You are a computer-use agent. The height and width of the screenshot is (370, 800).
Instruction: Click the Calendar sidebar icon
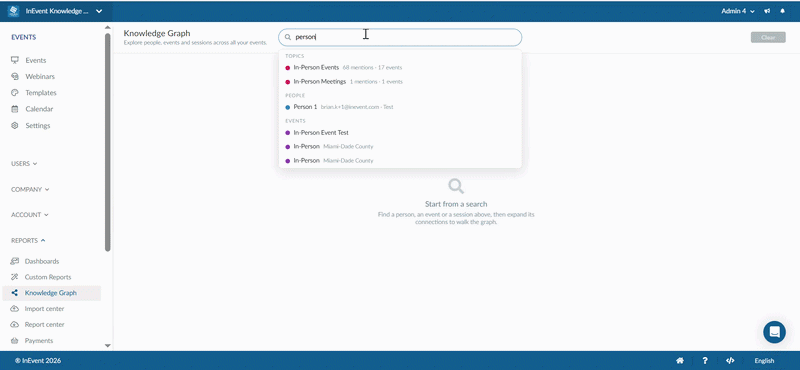point(15,109)
